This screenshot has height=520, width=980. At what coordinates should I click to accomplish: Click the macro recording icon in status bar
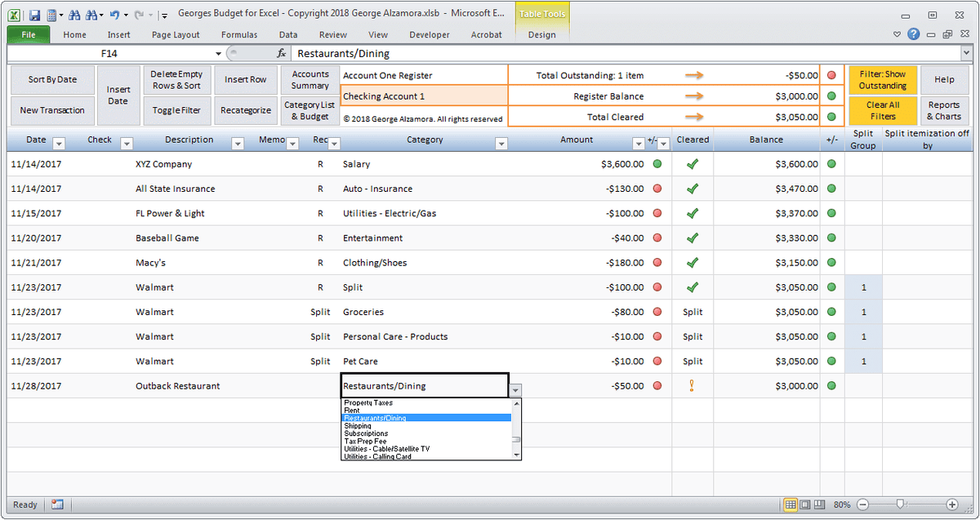(x=57, y=504)
